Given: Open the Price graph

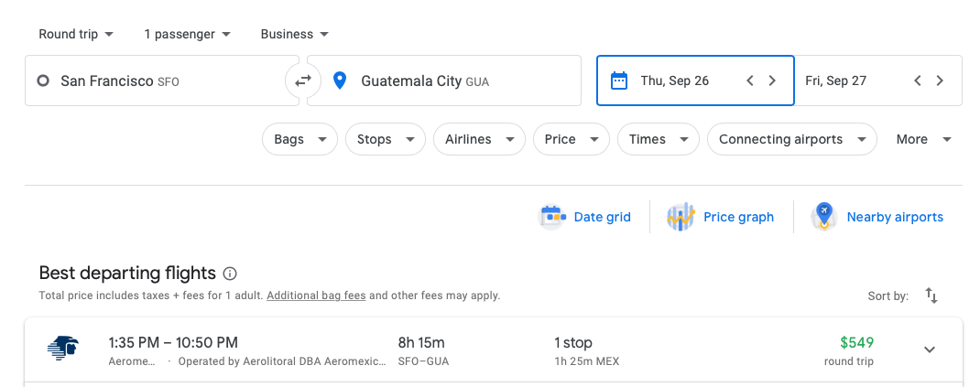Looking at the screenshot, I should [721, 217].
